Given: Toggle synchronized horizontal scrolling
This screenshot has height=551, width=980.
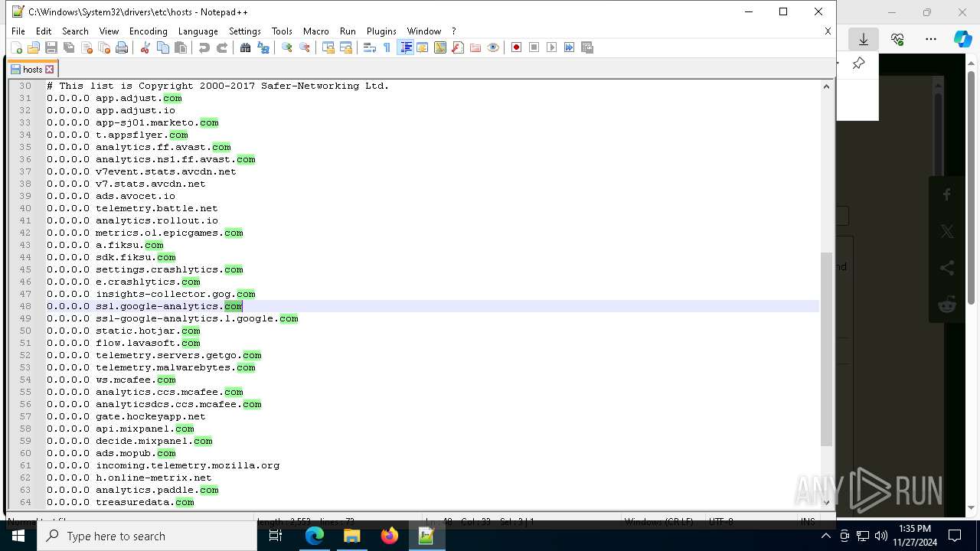Looking at the screenshot, I should coord(346,47).
